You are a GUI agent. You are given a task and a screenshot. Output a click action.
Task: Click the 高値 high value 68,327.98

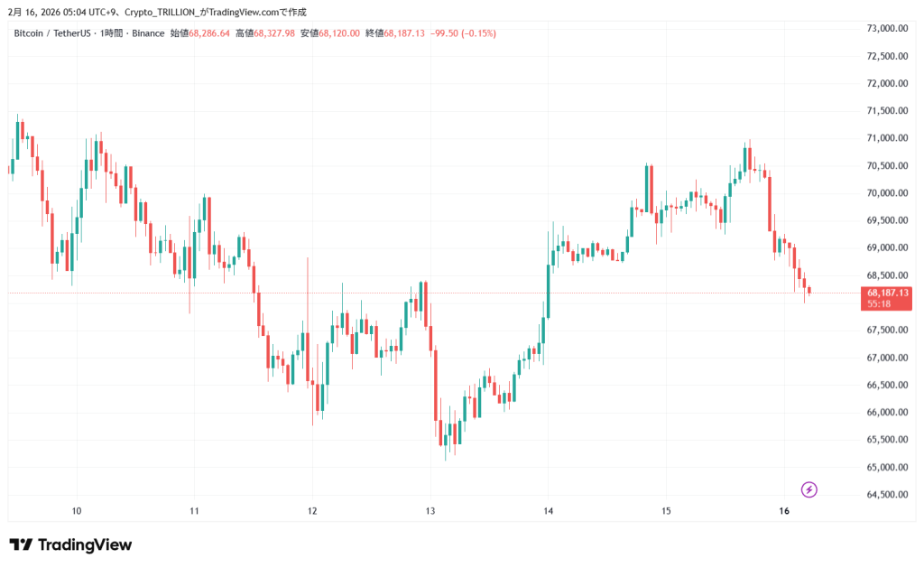point(274,33)
